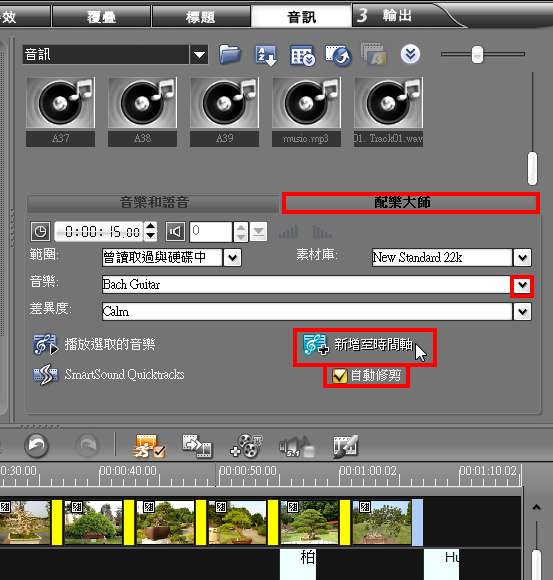Select the music.mp3 audio thumbnail
The image size is (553, 580).
(x=306, y=112)
